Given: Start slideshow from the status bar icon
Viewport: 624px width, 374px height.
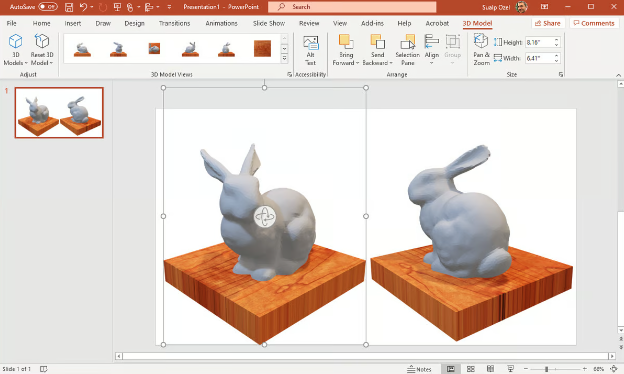Looking at the screenshot, I should (x=511, y=369).
